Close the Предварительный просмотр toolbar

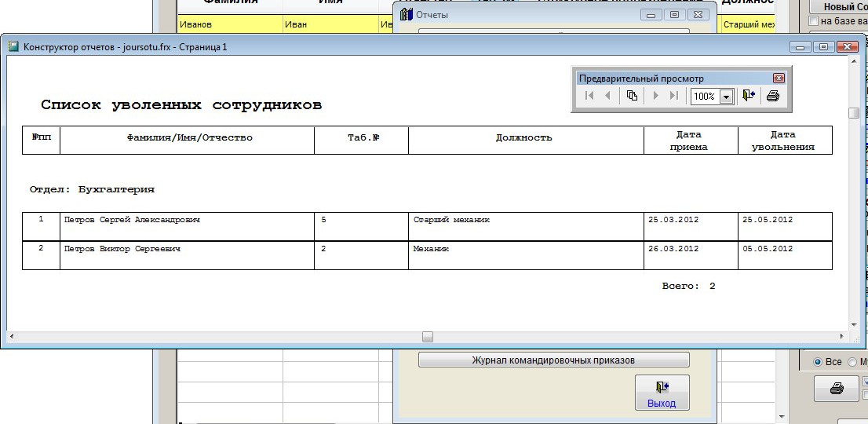click(x=779, y=79)
